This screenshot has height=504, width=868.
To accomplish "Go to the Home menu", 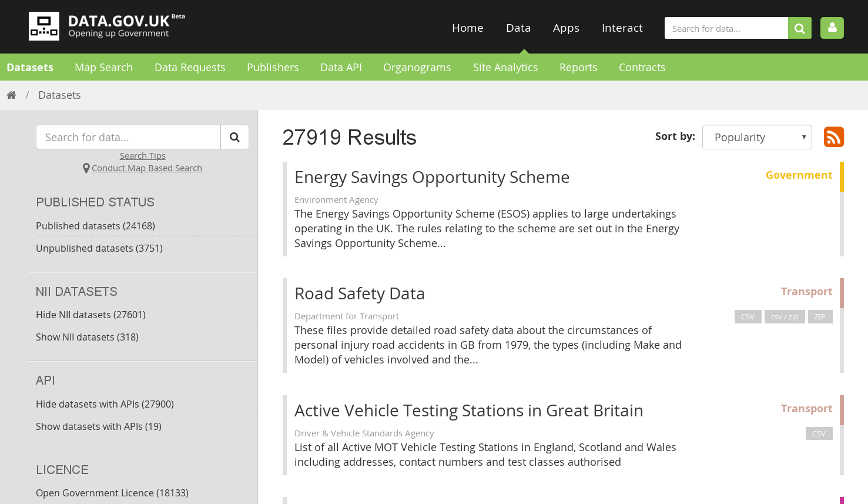I will [468, 28].
